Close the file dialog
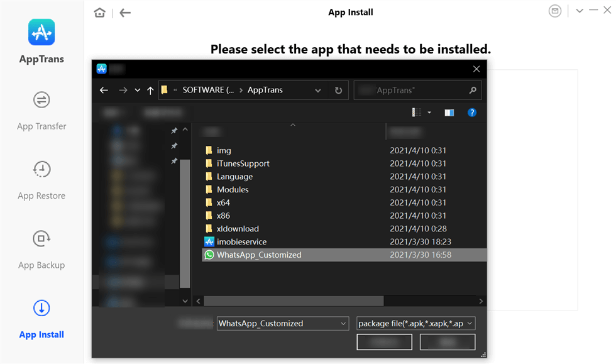This screenshot has width=616, height=364. pyautogui.click(x=476, y=69)
